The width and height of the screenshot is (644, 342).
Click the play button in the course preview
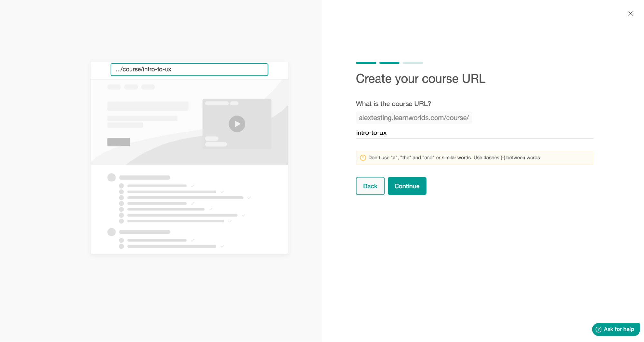tap(237, 124)
